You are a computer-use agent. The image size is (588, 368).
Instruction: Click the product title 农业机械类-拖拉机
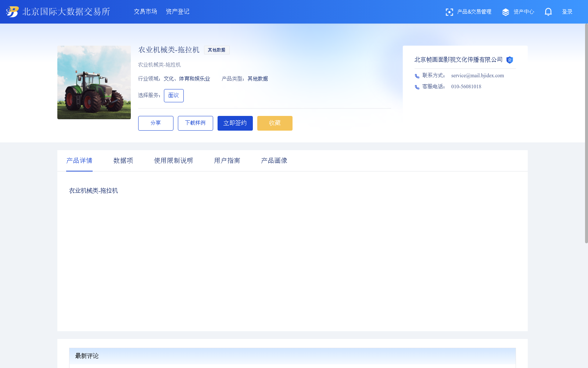[169, 50]
